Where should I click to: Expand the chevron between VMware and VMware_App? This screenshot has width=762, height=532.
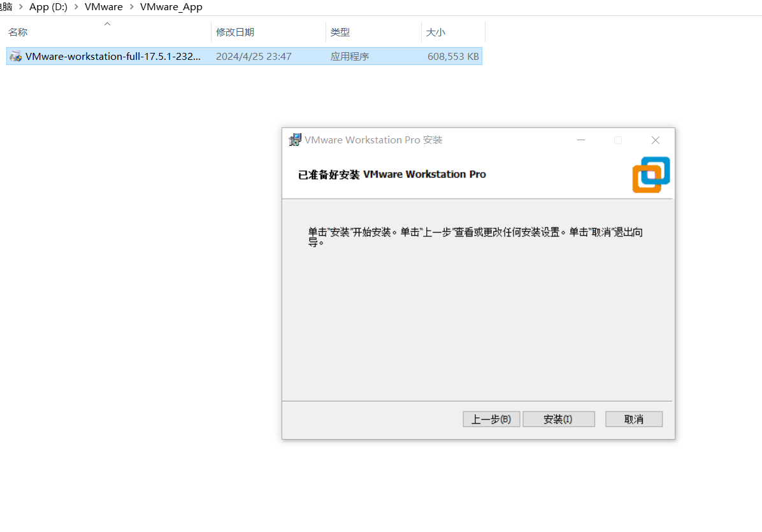coord(132,7)
